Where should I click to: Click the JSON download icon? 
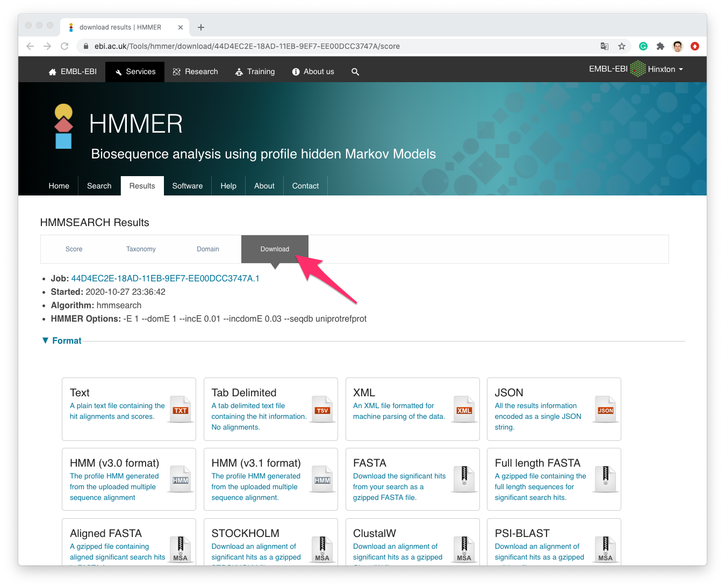pos(605,409)
